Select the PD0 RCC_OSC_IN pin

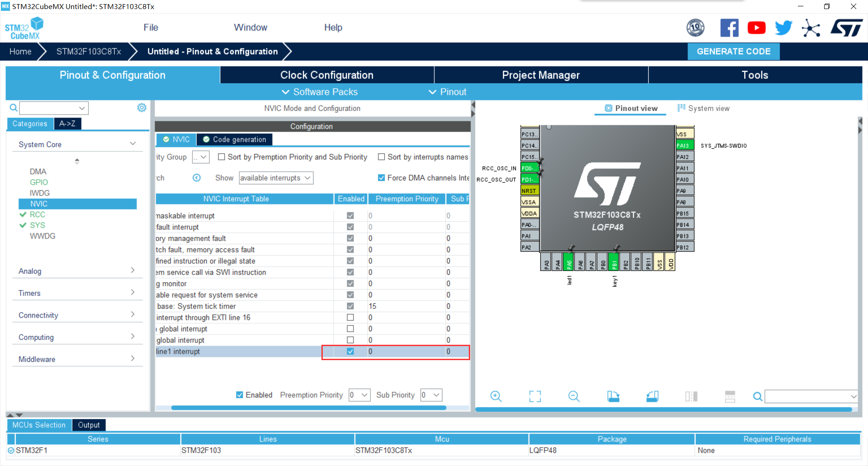pos(530,168)
